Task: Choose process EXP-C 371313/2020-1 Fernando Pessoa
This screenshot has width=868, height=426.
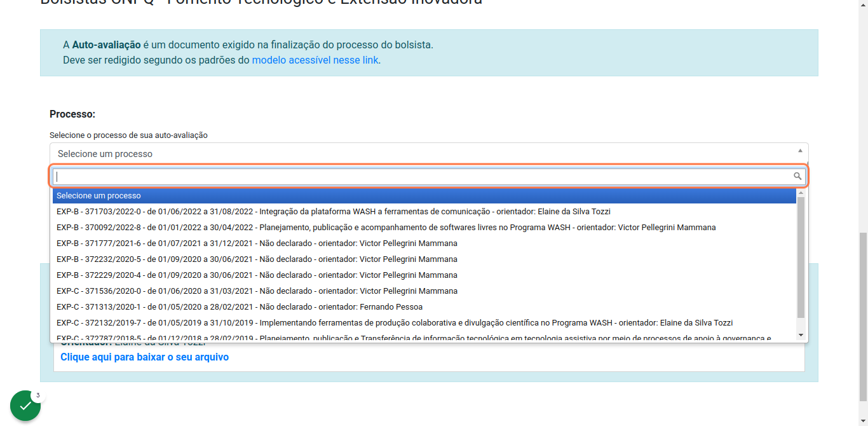Action: [x=424, y=307]
